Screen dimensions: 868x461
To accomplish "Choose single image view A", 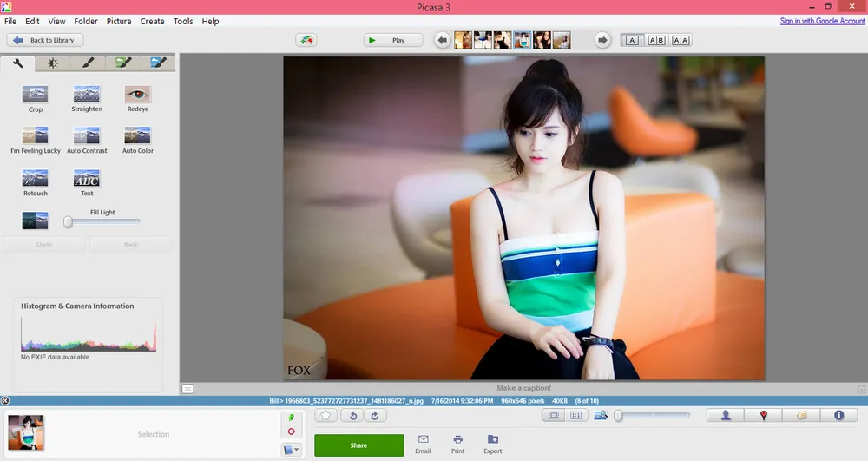I will coord(632,41).
